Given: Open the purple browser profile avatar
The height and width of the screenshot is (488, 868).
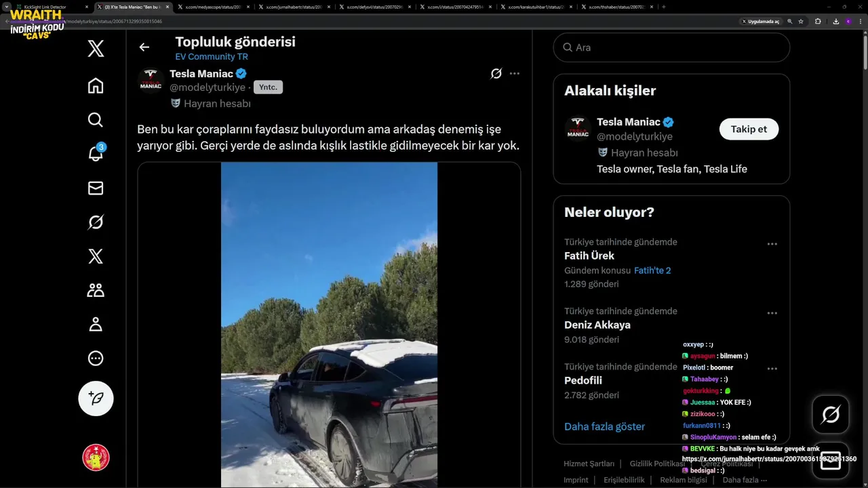Looking at the screenshot, I should pos(848,22).
